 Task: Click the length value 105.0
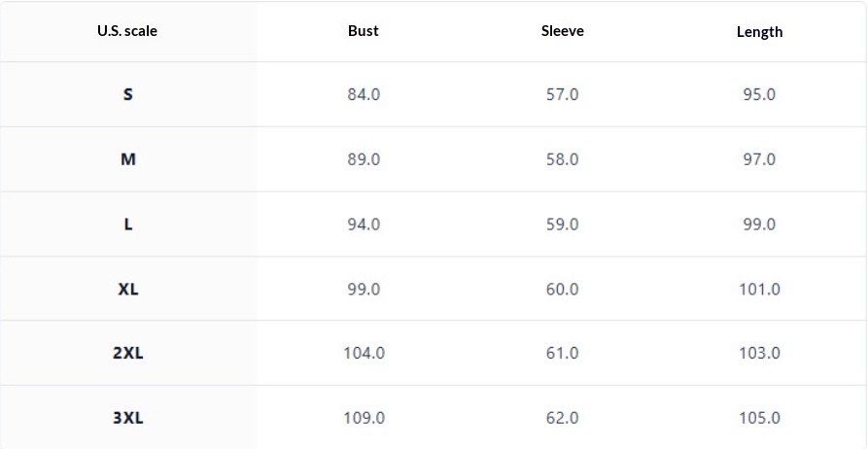[759, 418]
